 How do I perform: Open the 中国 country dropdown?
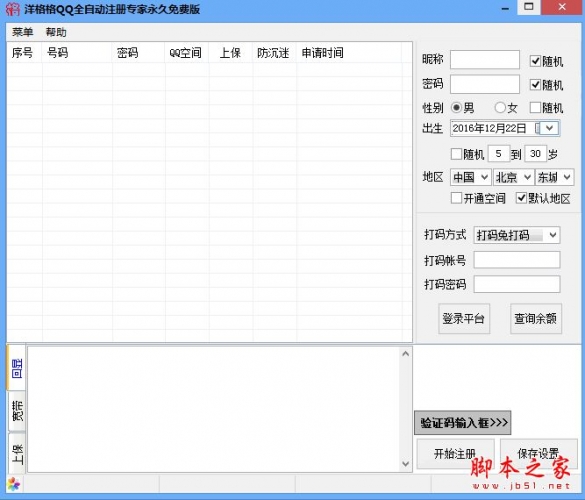[x=471, y=177]
